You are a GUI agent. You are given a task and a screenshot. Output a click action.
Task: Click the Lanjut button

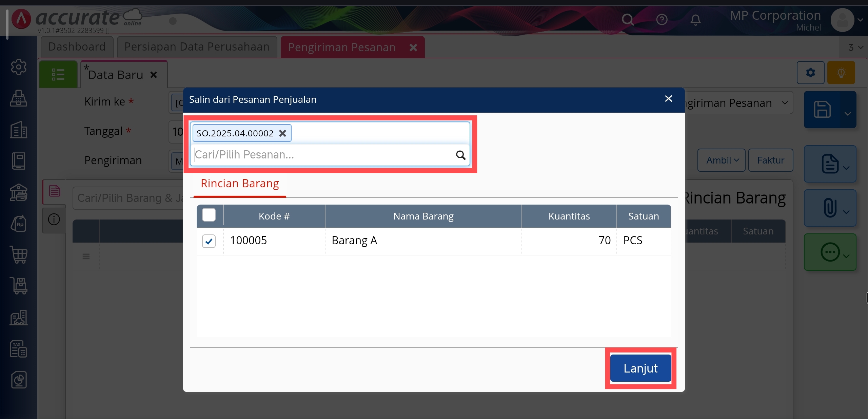[640, 368]
